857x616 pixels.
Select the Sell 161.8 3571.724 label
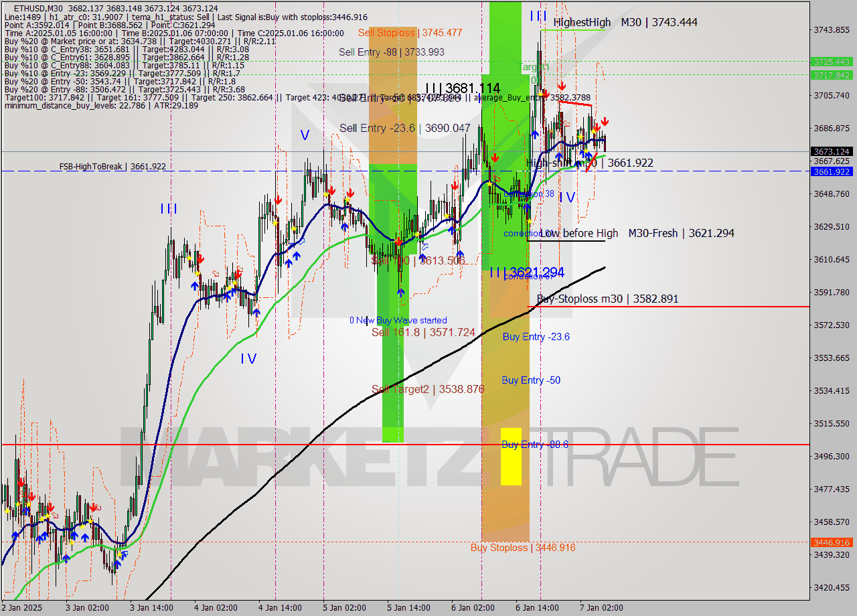(423, 332)
